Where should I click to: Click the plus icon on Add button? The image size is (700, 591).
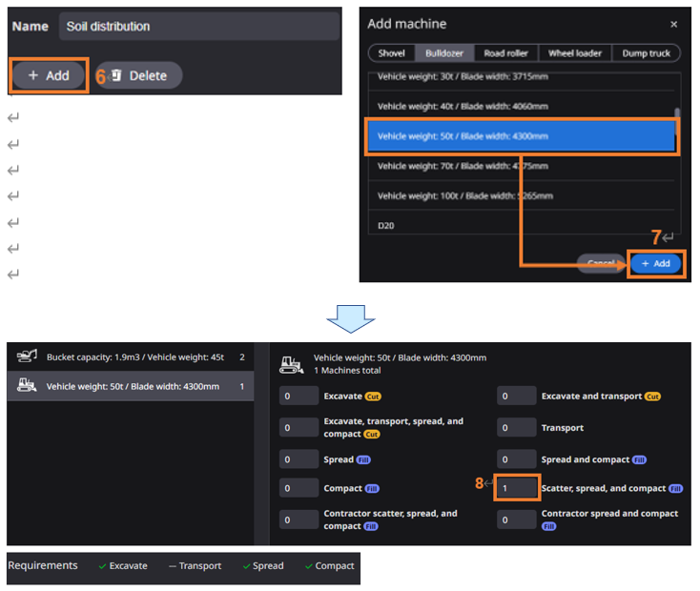(x=33, y=75)
